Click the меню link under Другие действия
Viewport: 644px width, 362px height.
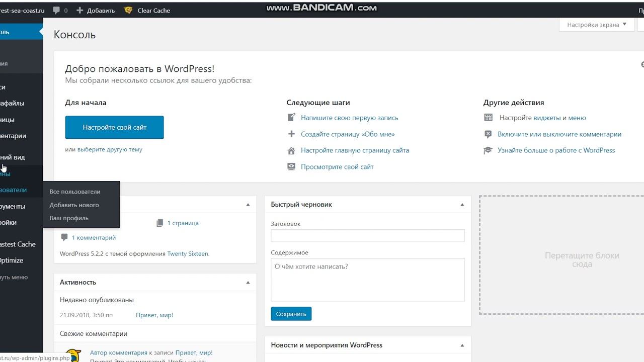click(x=577, y=118)
